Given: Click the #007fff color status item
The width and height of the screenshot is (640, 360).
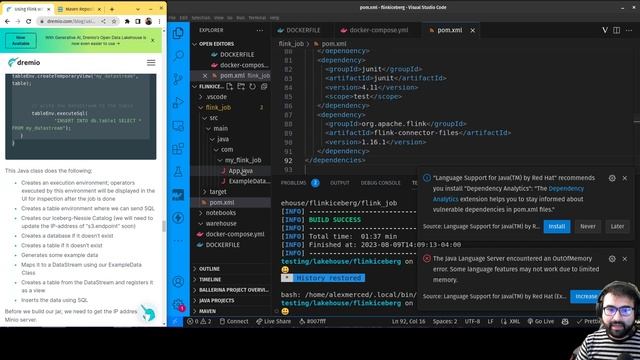Looking at the screenshot, I should (x=312, y=321).
